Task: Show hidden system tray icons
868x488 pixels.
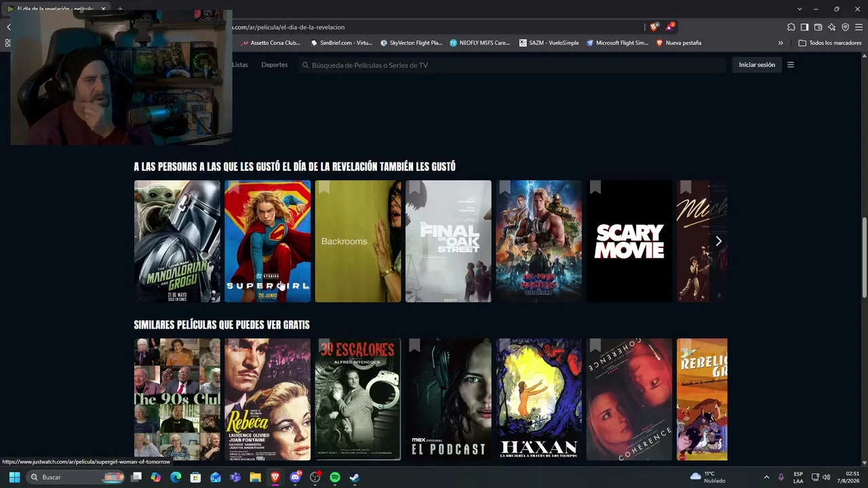Action: coord(766,477)
